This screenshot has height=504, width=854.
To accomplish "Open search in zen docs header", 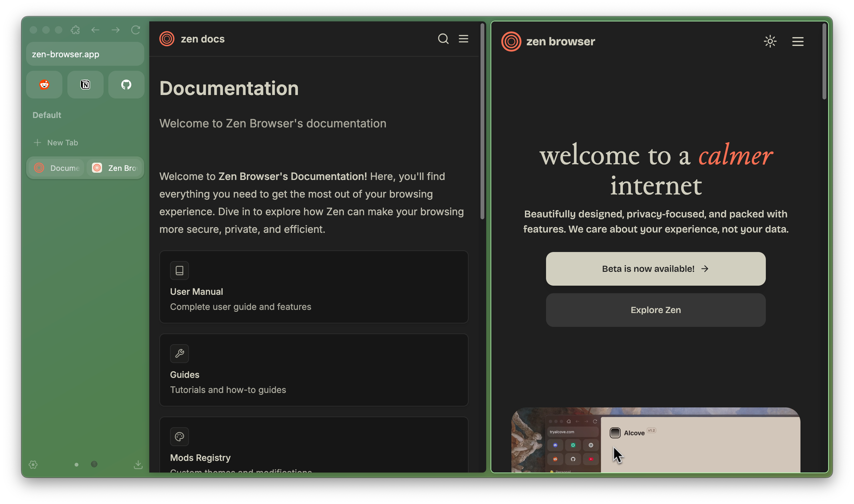I will pyautogui.click(x=443, y=39).
